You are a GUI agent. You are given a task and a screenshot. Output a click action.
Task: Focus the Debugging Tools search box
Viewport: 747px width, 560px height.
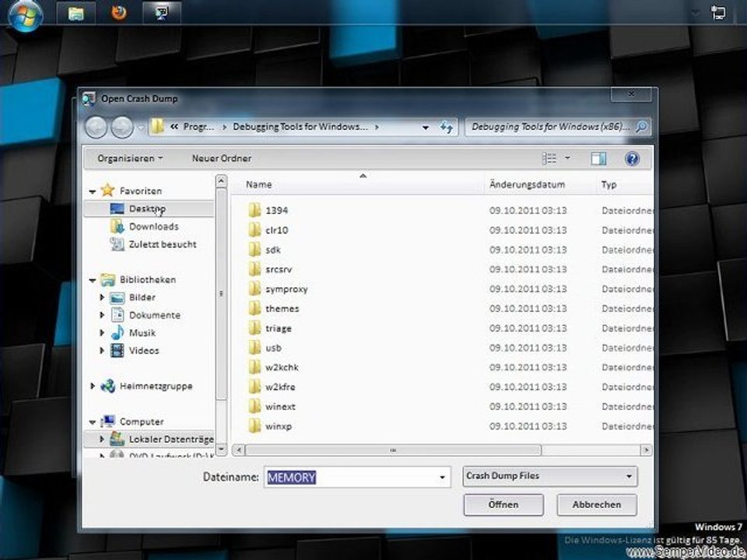tap(550, 127)
